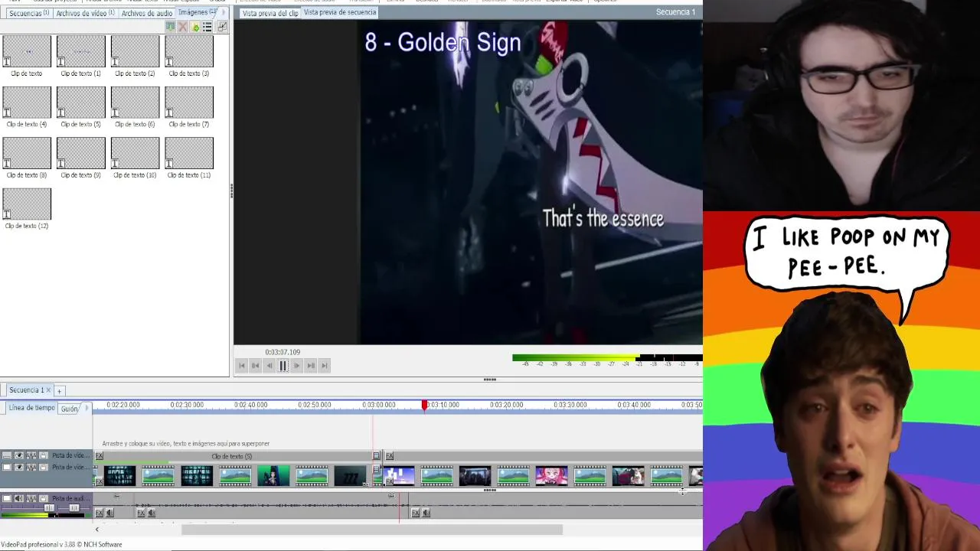
Task: Open the overlay track effects icon
Action: (x=31, y=455)
